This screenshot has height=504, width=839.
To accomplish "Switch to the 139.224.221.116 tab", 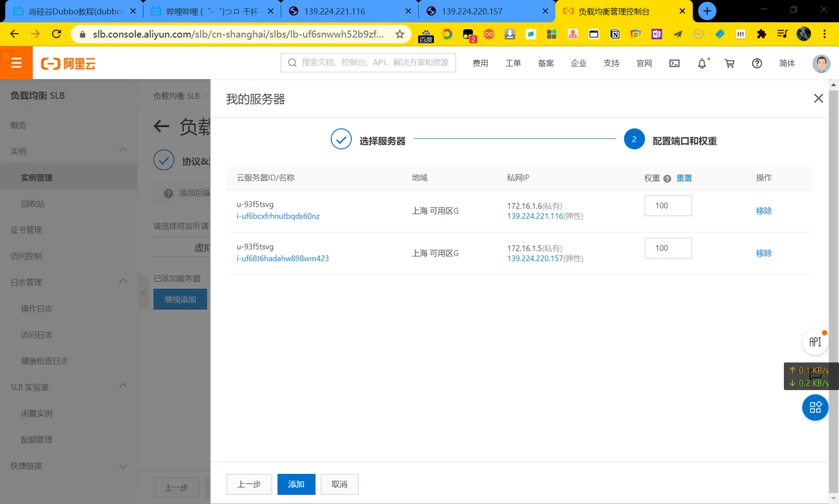I will pos(349,11).
